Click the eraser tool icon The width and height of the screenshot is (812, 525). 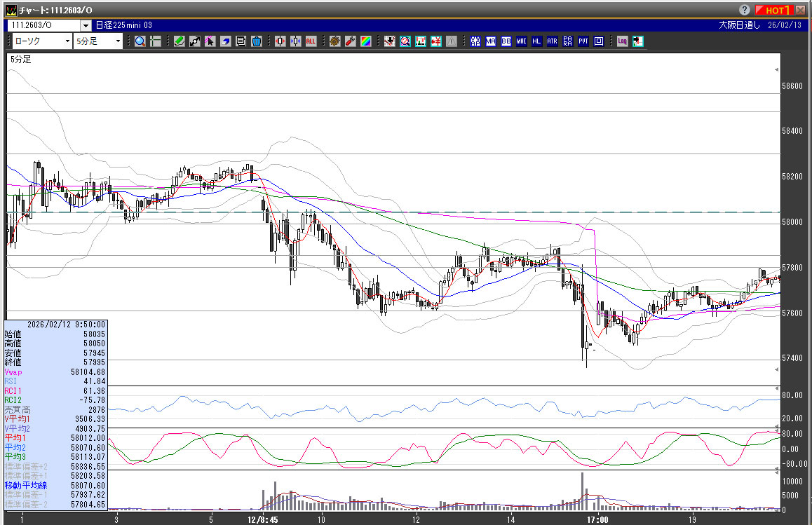click(x=226, y=41)
